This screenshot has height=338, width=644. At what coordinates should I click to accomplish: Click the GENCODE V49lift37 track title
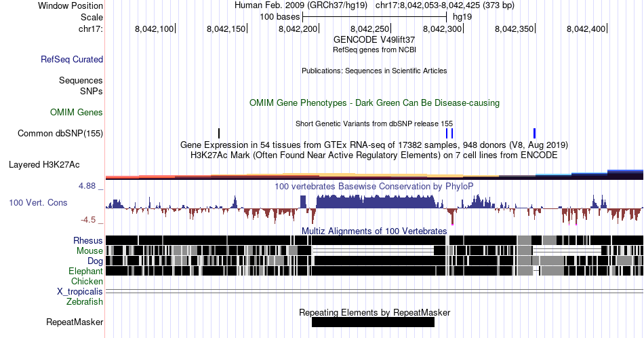pos(374,40)
